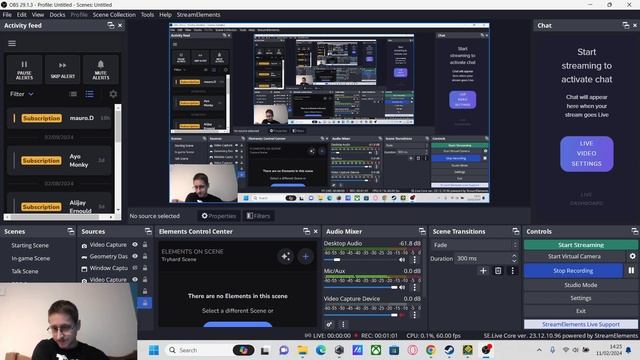
Task: Open the Activity feed hamburger menu
Action: click(x=12, y=43)
